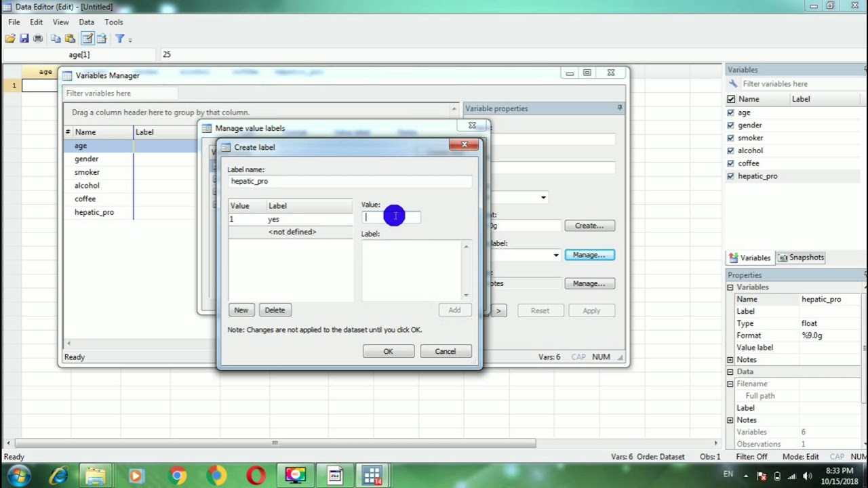Collapse the Variables group in Properties
Viewport: 868px width, 488px height.
click(730, 287)
